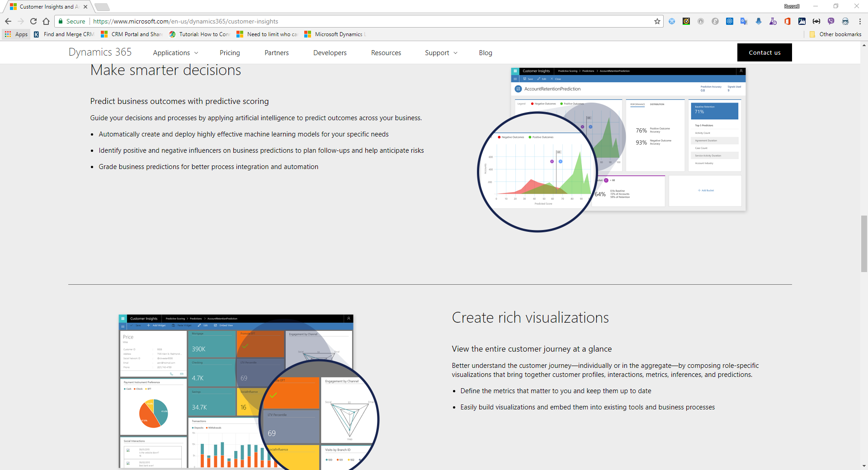Screen dimensions: 868x470
Task: Click the predictive scoring chart screenshot
Action: [x=627, y=140]
